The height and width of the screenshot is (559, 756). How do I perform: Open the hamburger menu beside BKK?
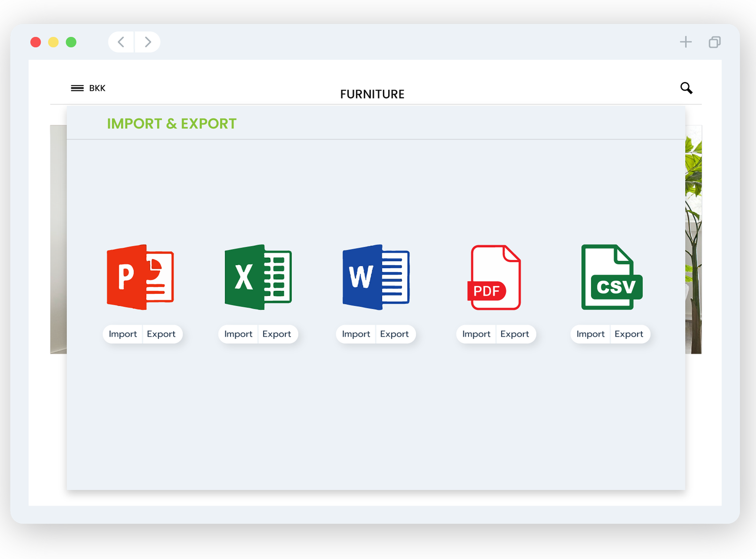pos(77,88)
